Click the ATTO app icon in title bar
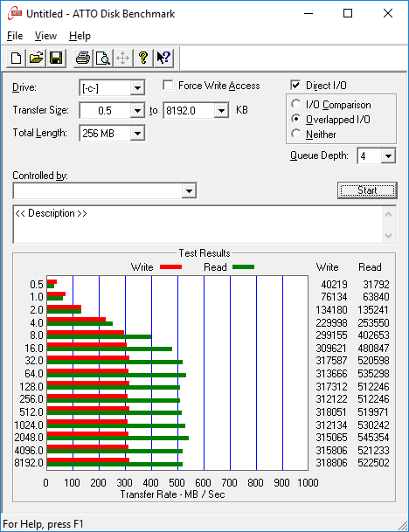Image resolution: width=409 pixels, height=532 pixels. click(15, 14)
